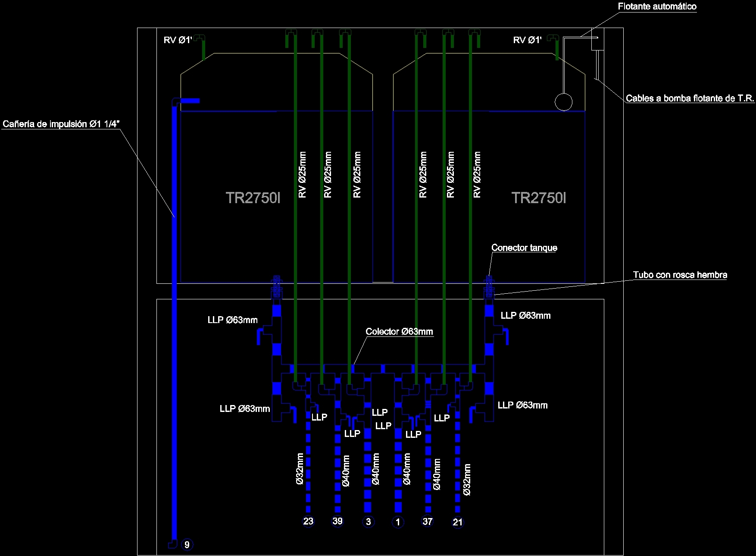Select the "Tubo con rosca hembra" label
The width and height of the screenshot is (756, 556).
[680, 275]
